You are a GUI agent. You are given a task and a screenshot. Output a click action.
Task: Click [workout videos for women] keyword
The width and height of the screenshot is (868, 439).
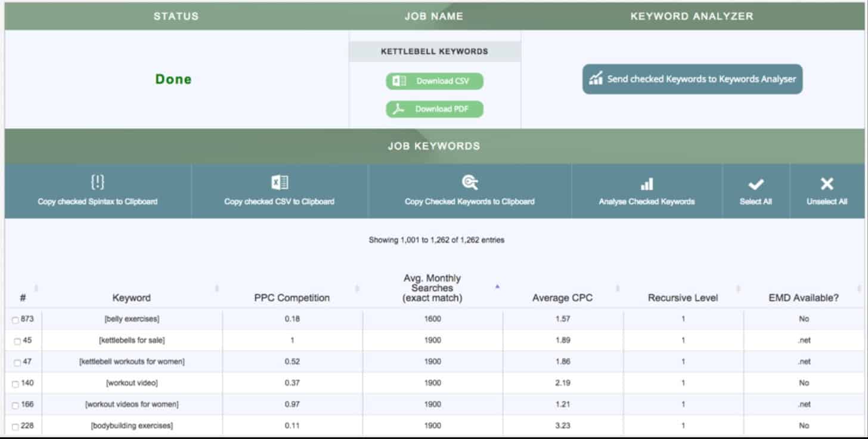pyautogui.click(x=132, y=404)
